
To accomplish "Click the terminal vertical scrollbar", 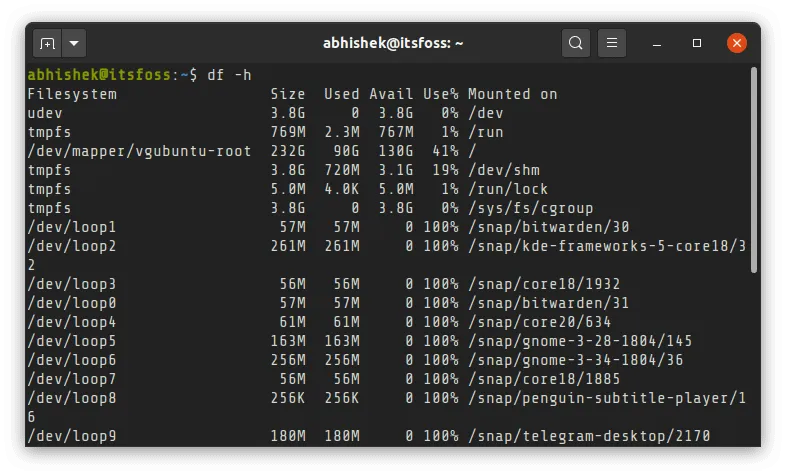I will pyautogui.click(x=753, y=170).
